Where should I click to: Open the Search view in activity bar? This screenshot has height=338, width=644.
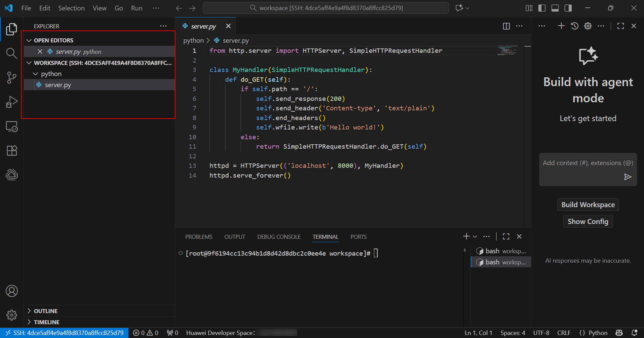coord(11,53)
